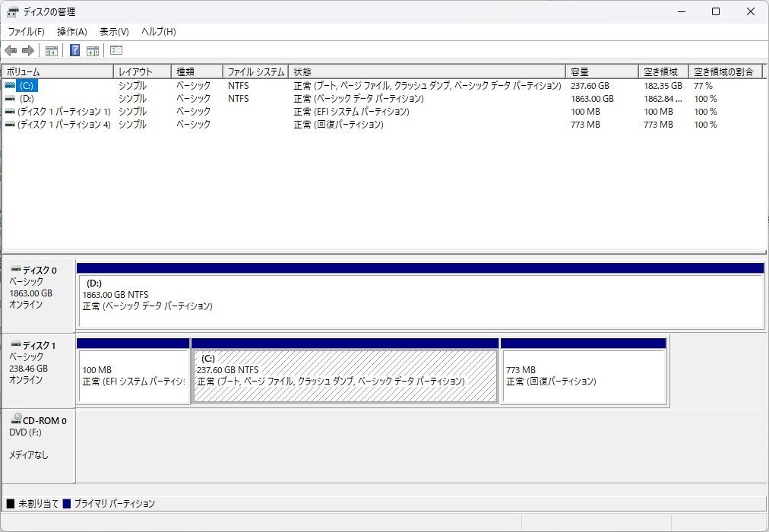Sort by the 容量 column header
The image size is (769, 532).
tap(603, 71)
